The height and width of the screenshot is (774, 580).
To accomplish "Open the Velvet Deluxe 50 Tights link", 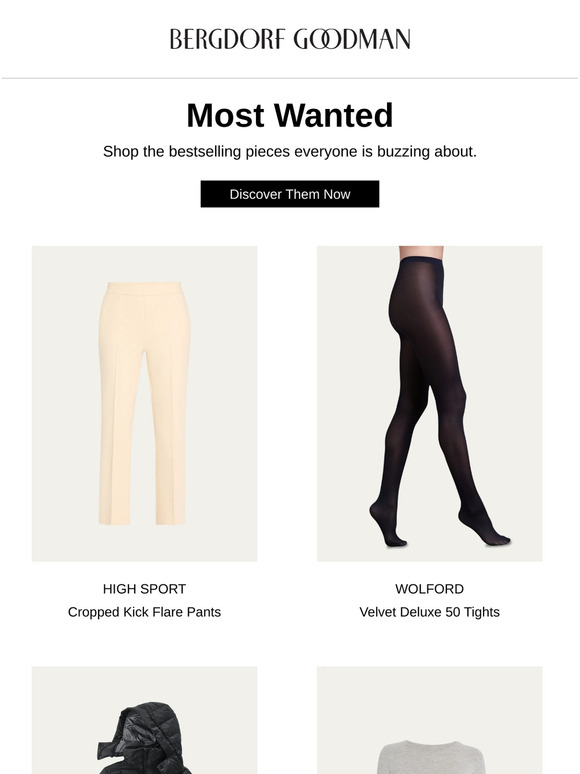I will point(429,612).
